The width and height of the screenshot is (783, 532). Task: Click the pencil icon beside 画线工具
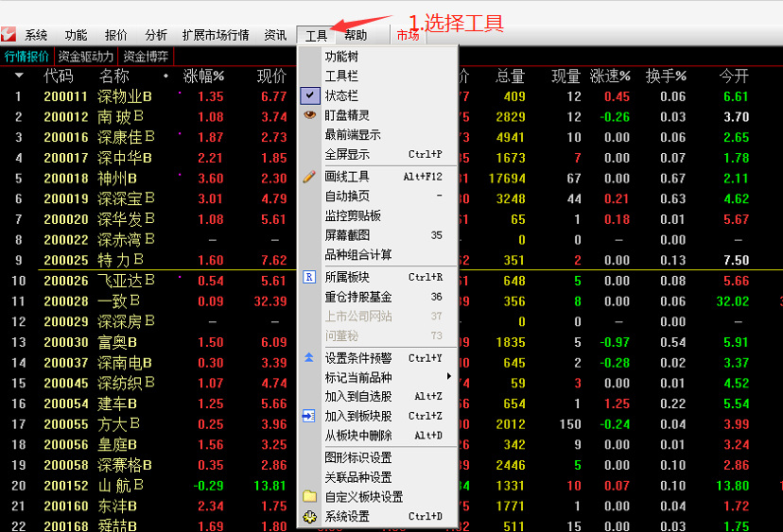click(x=309, y=176)
